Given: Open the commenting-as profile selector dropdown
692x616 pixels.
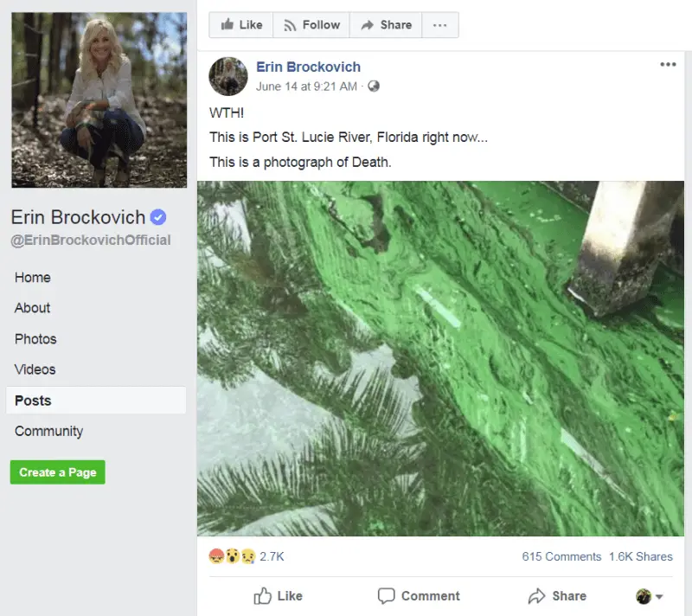Looking at the screenshot, I should click(x=650, y=596).
